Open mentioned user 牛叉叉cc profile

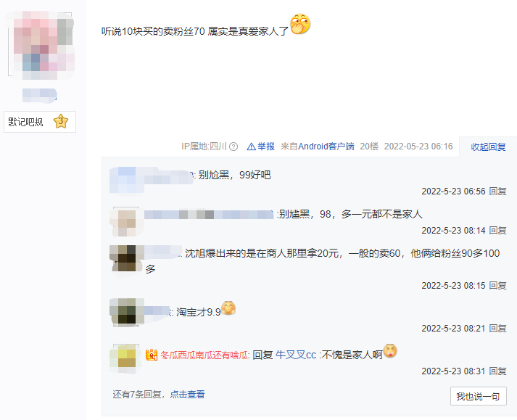tap(296, 355)
